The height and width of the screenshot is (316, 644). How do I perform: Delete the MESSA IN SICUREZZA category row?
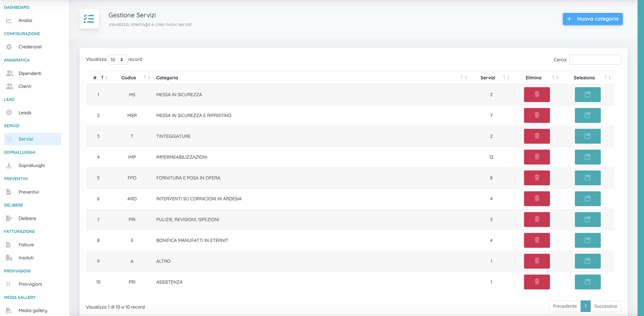(536, 94)
